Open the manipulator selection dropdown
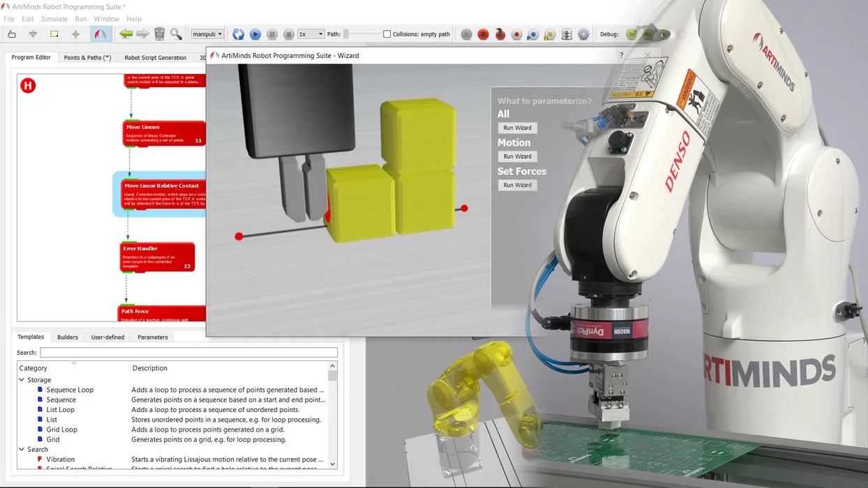Screen dimensions: 868x488 coord(207,33)
